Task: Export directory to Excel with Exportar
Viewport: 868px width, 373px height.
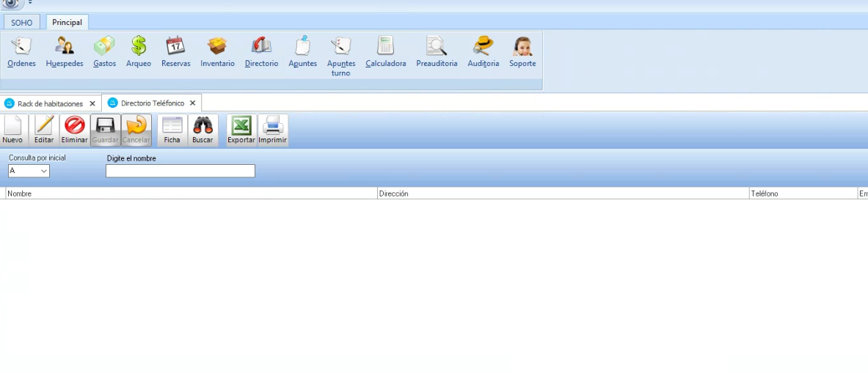Action: pyautogui.click(x=241, y=130)
